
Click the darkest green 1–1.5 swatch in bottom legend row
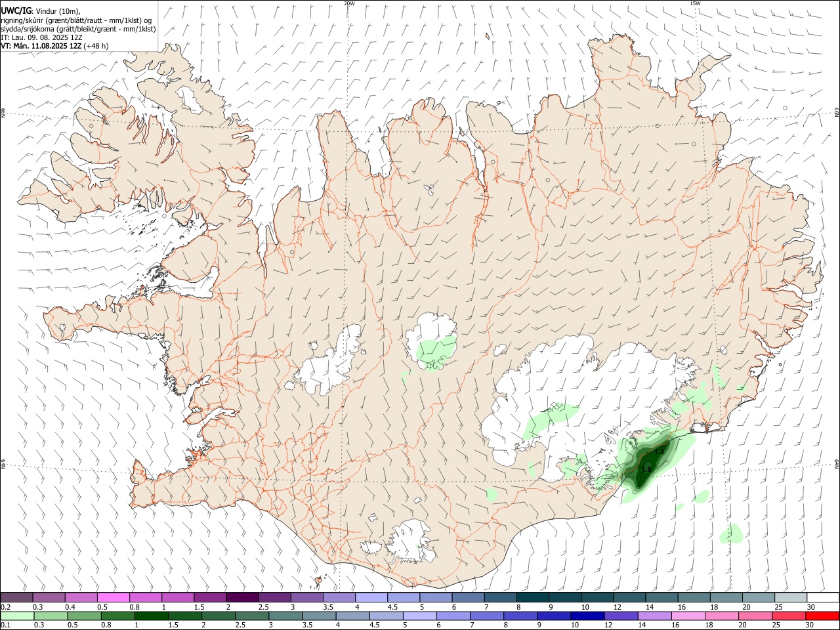tap(152, 616)
